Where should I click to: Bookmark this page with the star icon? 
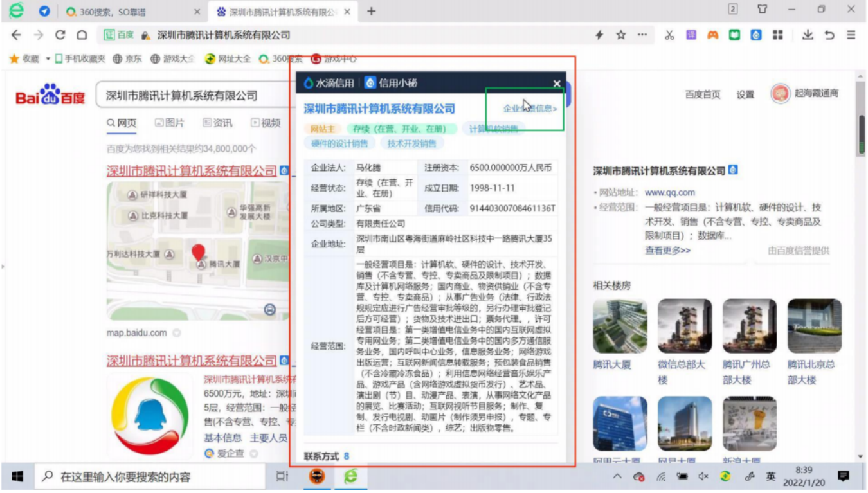[621, 35]
